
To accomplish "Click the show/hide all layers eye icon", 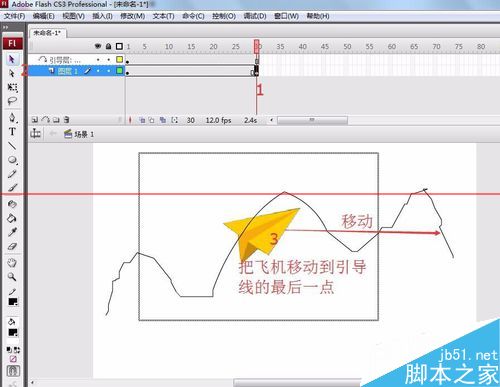I will [98, 46].
